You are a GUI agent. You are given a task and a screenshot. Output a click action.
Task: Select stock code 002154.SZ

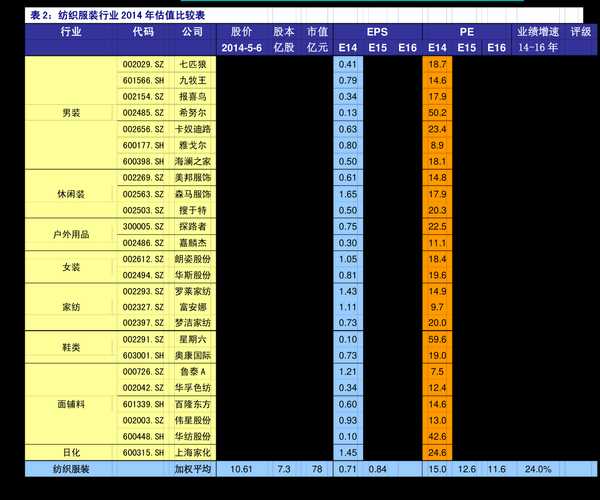(x=143, y=96)
